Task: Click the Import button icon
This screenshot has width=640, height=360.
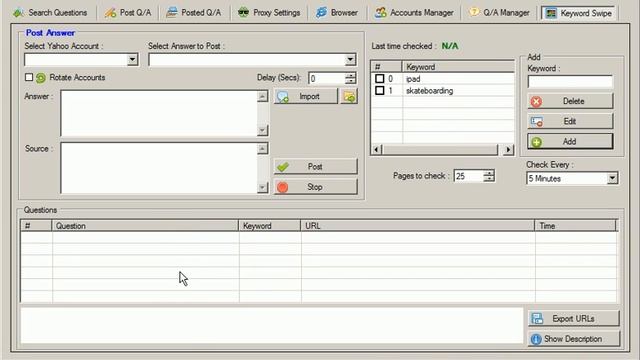Action: pyautogui.click(x=282, y=97)
